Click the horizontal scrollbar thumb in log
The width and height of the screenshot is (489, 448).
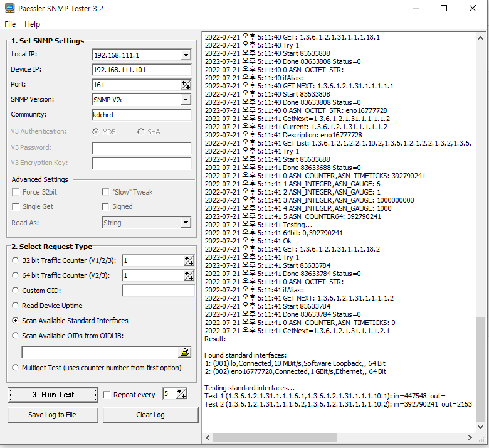275,437
